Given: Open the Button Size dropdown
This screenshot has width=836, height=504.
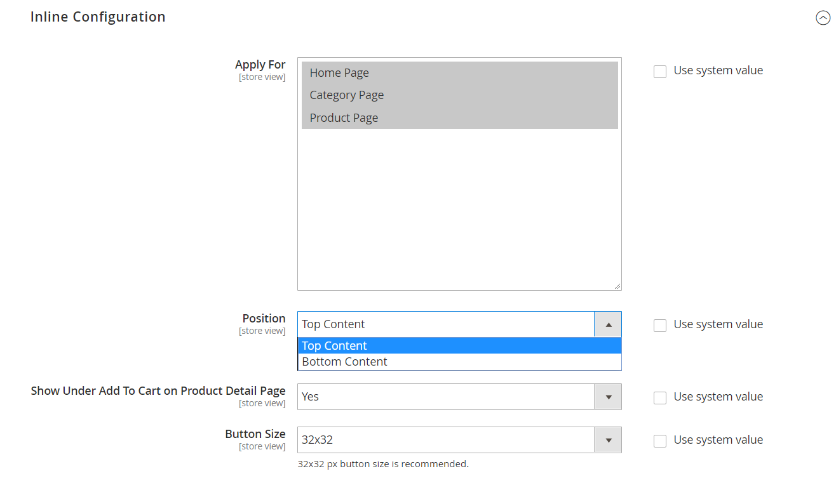Looking at the screenshot, I should pyautogui.click(x=445, y=440).
